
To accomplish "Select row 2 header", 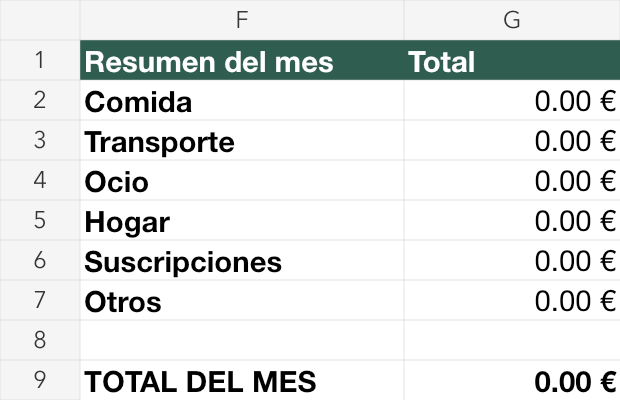I will pyautogui.click(x=40, y=100).
